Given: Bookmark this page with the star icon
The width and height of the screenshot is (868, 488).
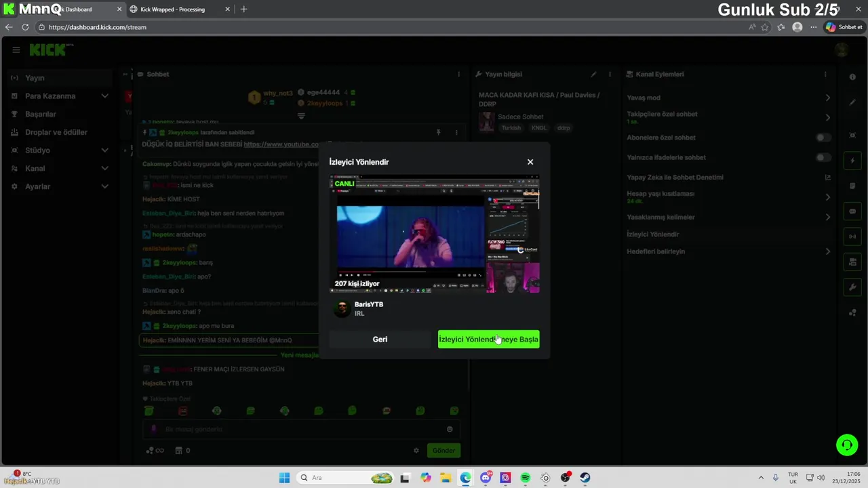Looking at the screenshot, I should point(765,27).
